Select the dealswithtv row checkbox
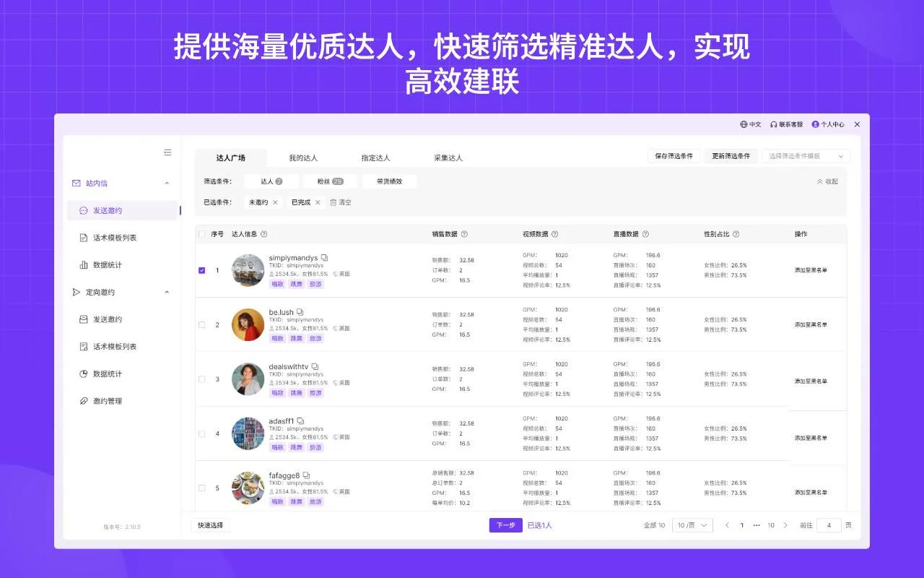Screen dimensions: 924x578 (202, 379)
